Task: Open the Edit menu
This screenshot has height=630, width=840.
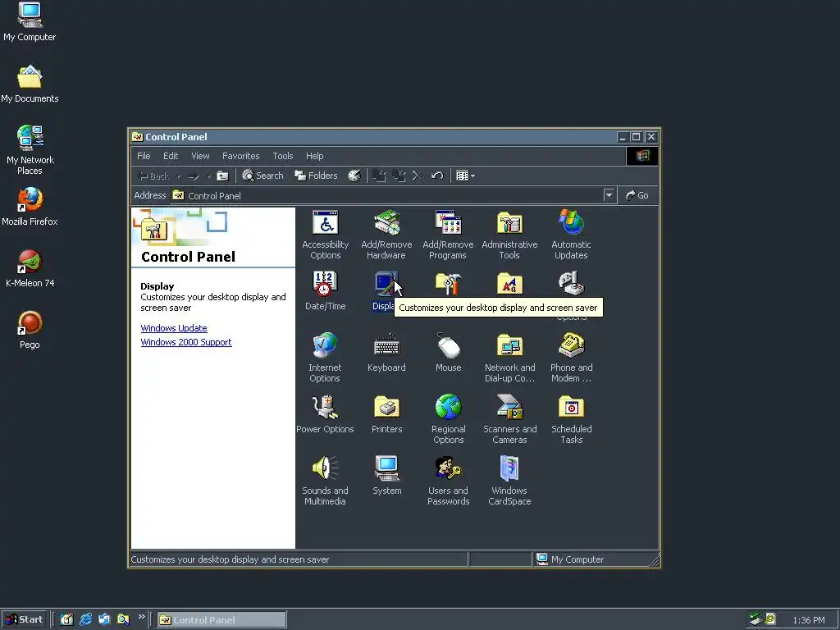Action: [171, 156]
